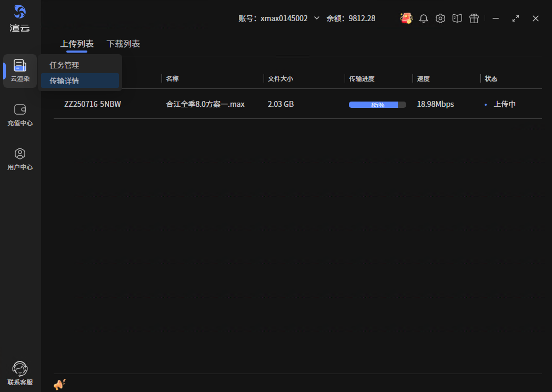Open the help manual book icon
This screenshot has width=552, height=392.
coord(457,18)
